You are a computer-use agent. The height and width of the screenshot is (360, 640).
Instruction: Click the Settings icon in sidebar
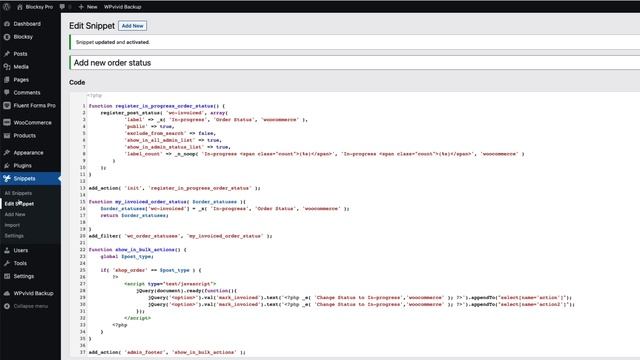7,276
